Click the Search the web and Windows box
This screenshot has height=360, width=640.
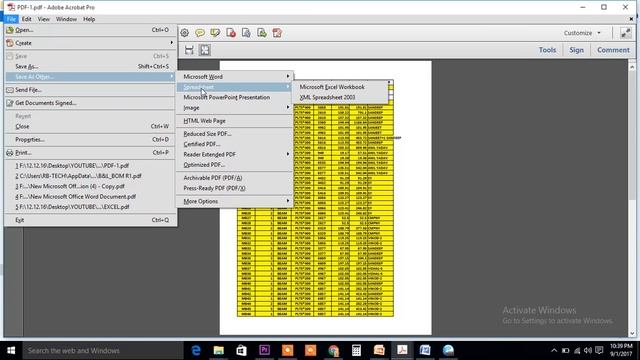pos(102,350)
